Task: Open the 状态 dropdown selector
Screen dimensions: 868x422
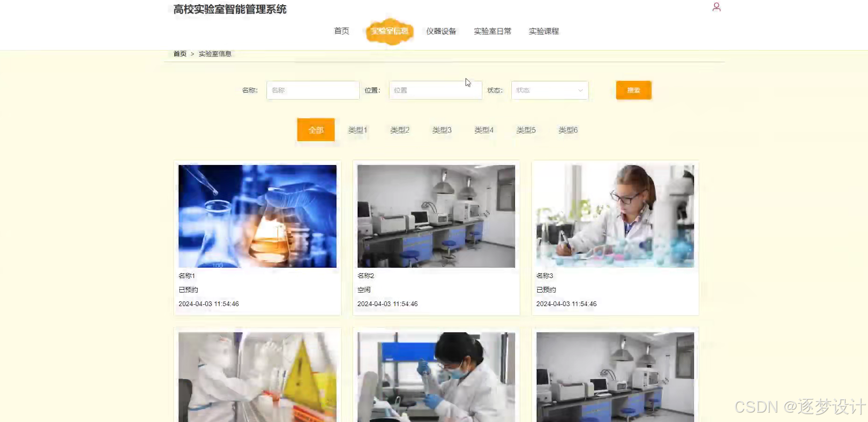Action: click(x=550, y=90)
